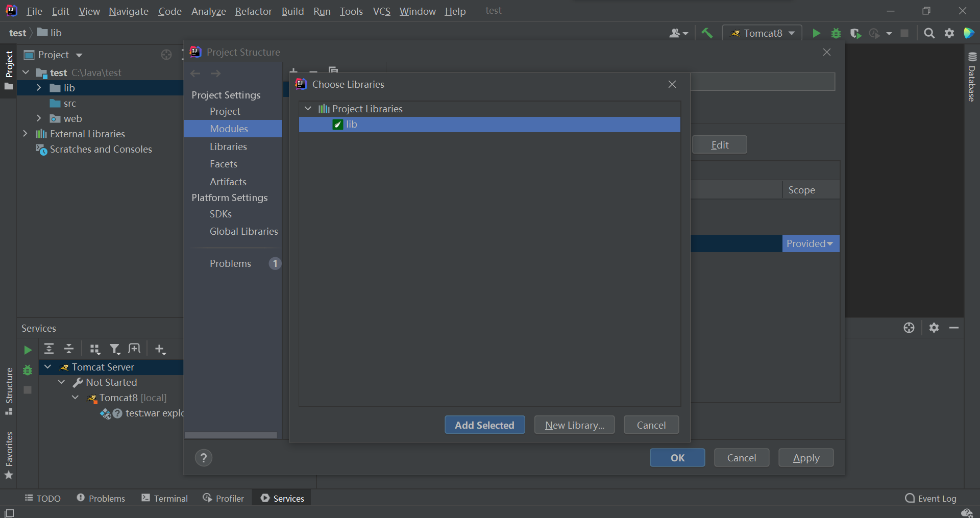Open Problems in Project Structure sidebar
The height and width of the screenshot is (518, 980).
coord(230,263)
